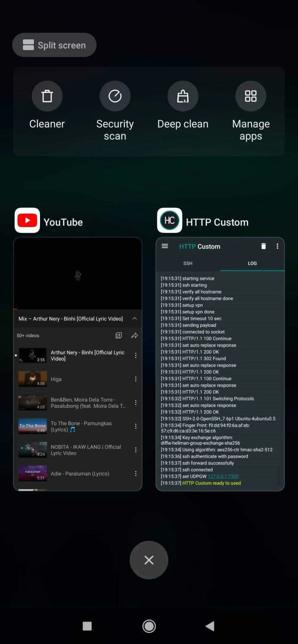This screenshot has width=298, height=644.
Task: Tap the Android home circle button
Action: 149,626
